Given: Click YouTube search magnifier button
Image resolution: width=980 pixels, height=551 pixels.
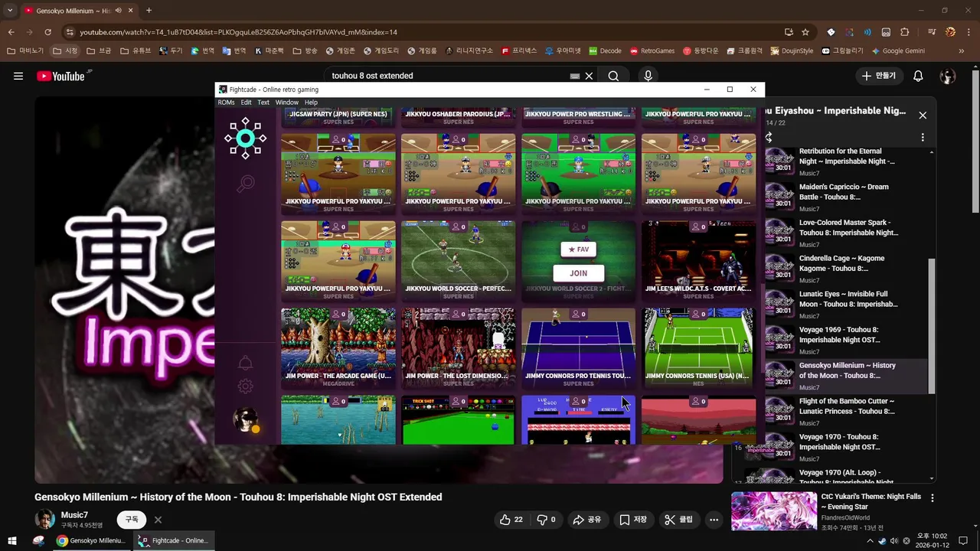Looking at the screenshot, I should pyautogui.click(x=613, y=76).
